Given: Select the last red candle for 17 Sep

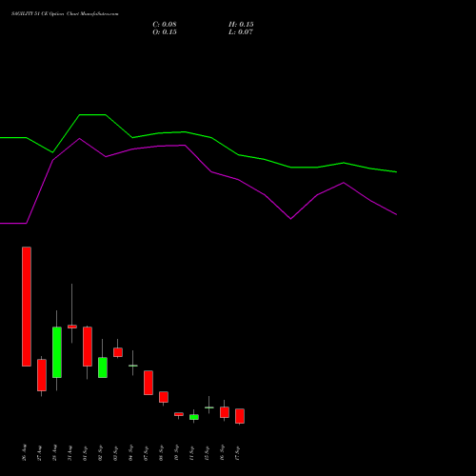Looking at the screenshot, I should pyautogui.click(x=240, y=416).
